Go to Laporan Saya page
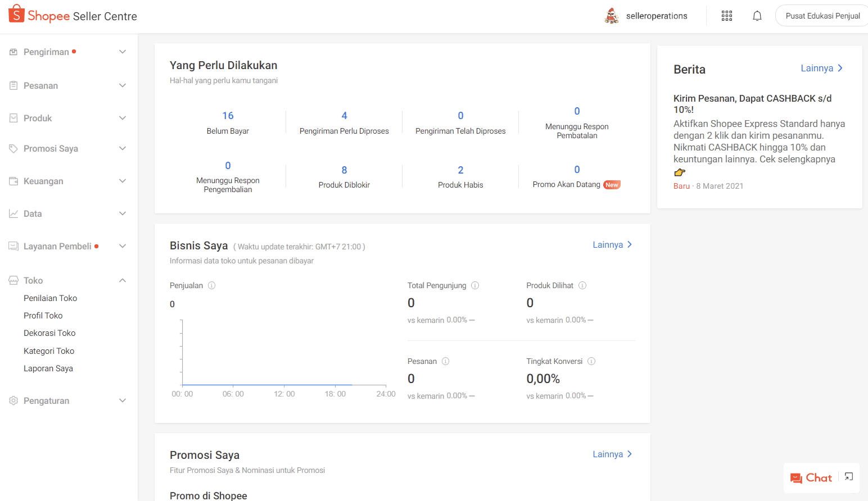868x501 pixels. (x=48, y=368)
